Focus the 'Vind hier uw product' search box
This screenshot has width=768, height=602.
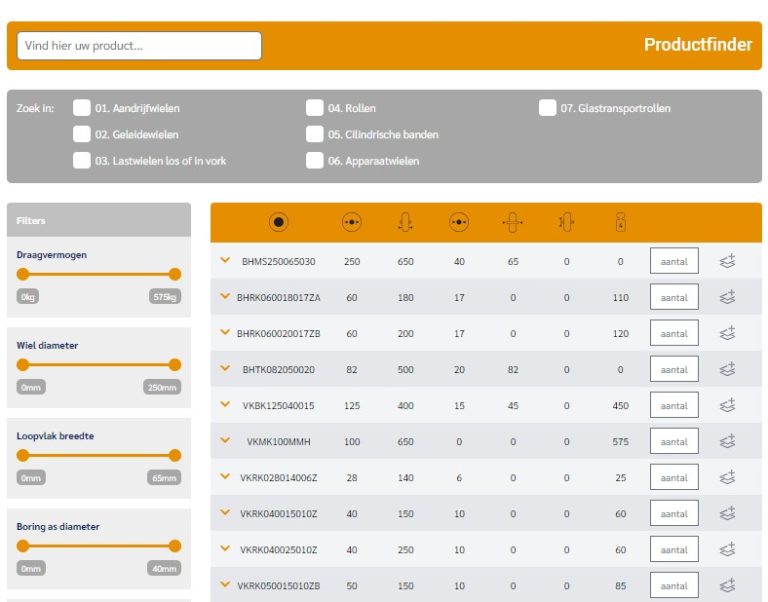click(140, 45)
